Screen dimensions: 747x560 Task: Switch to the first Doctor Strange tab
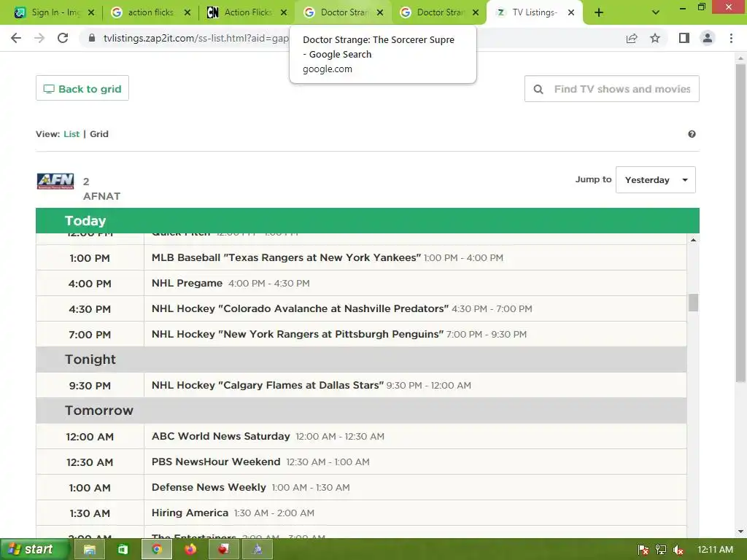click(342, 12)
